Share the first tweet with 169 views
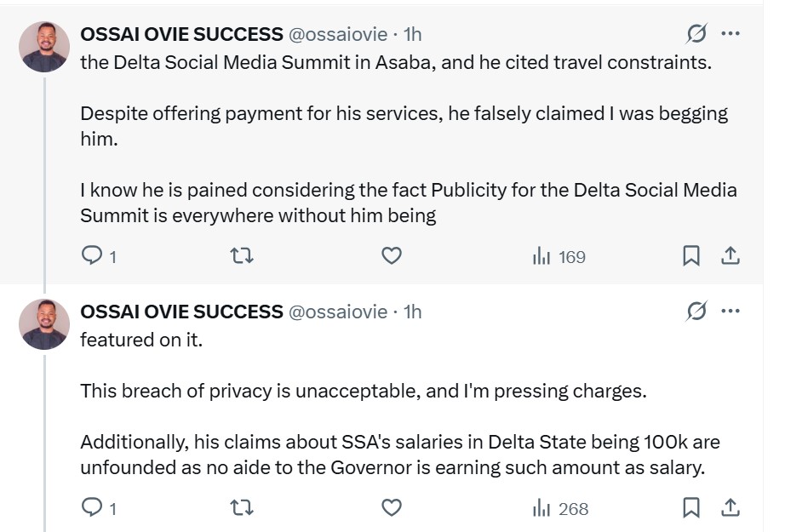 click(730, 255)
